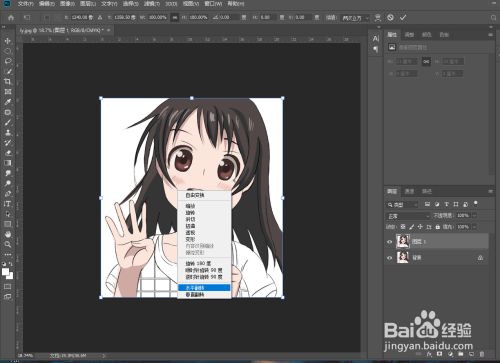Hide the 图层 1 layer eye
This screenshot has width=500, height=363.
(x=389, y=242)
